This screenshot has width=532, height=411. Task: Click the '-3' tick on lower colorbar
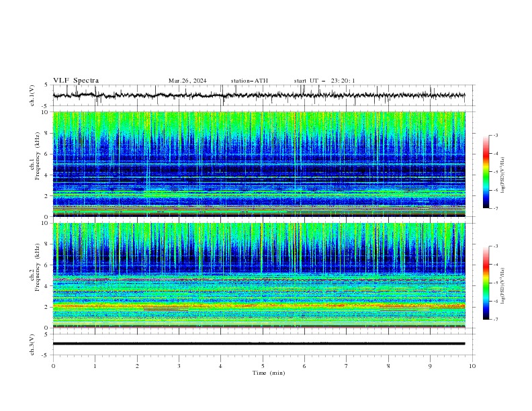pyautogui.click(x=496, y=246)
